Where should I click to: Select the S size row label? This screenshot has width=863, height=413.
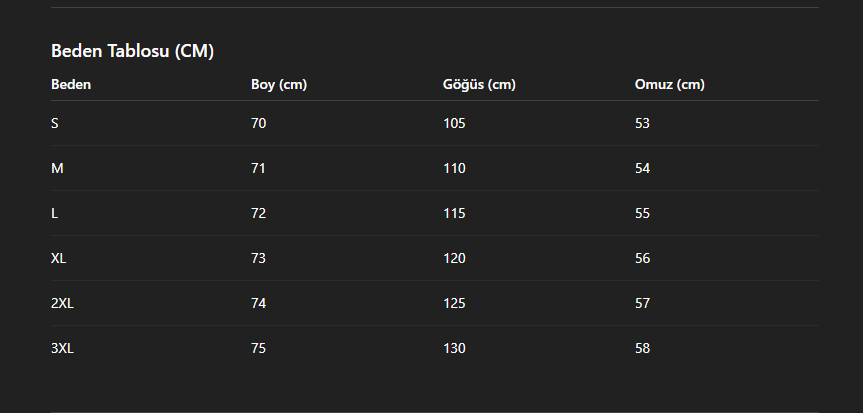coord(54,123)
